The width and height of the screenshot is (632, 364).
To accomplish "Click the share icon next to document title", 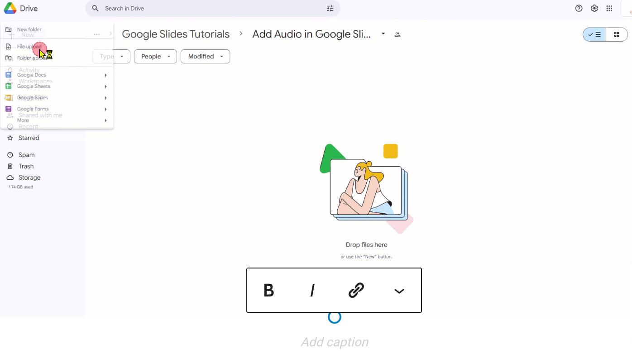I will [x=397, y=34].
